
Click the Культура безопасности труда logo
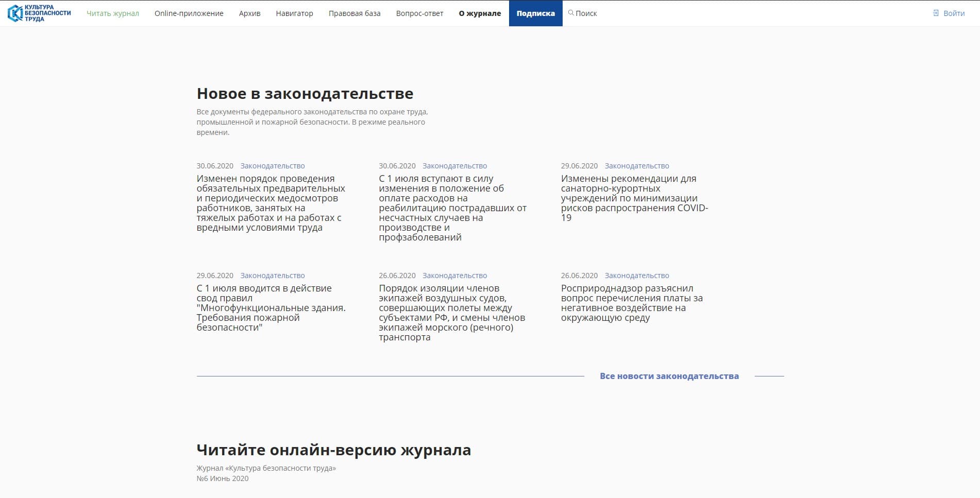coord(39,13)
